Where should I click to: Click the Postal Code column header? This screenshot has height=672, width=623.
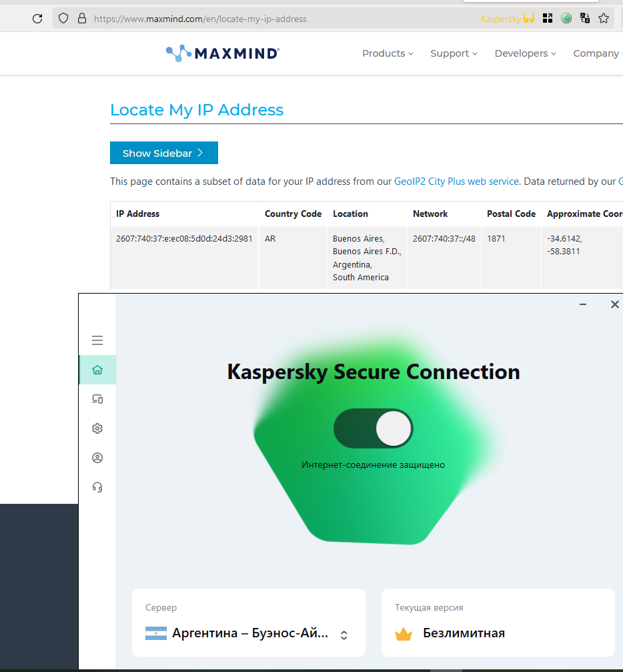click(x=511, y=214)
